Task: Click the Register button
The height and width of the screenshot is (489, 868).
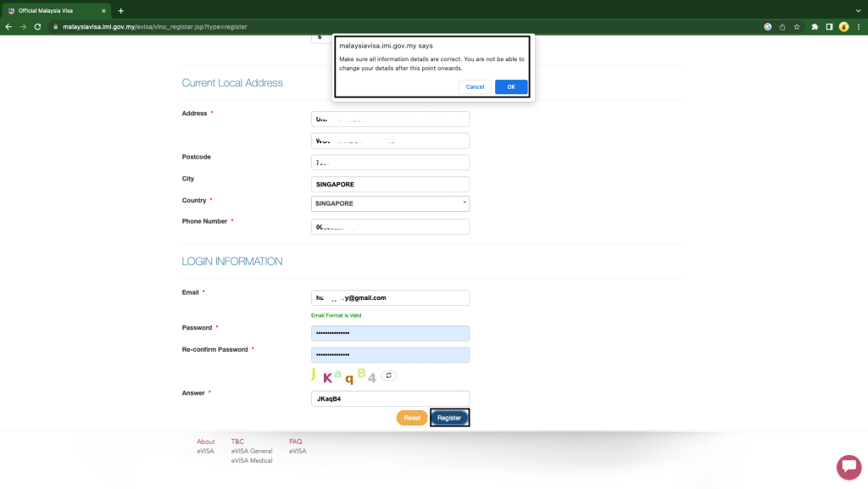Action: 449,418
